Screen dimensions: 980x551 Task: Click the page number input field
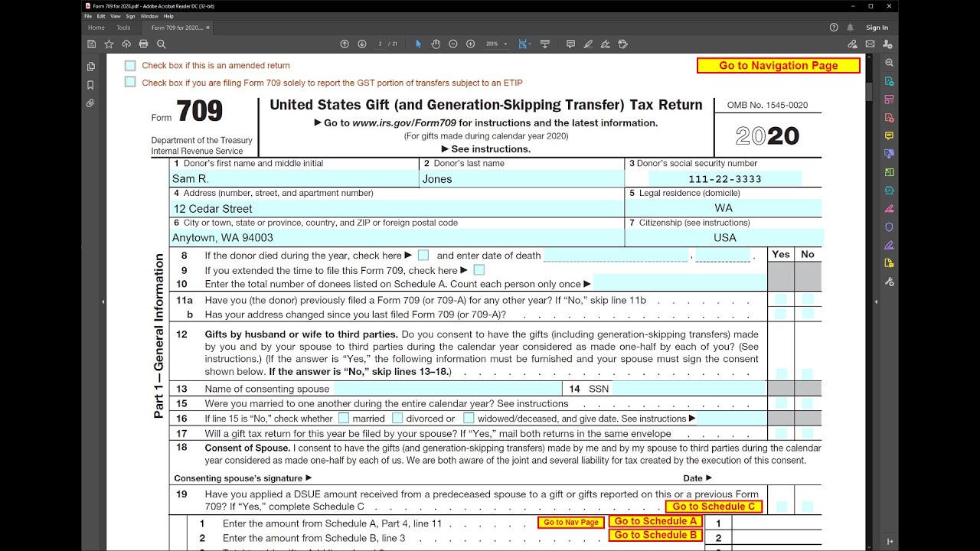tap(380, 44)
